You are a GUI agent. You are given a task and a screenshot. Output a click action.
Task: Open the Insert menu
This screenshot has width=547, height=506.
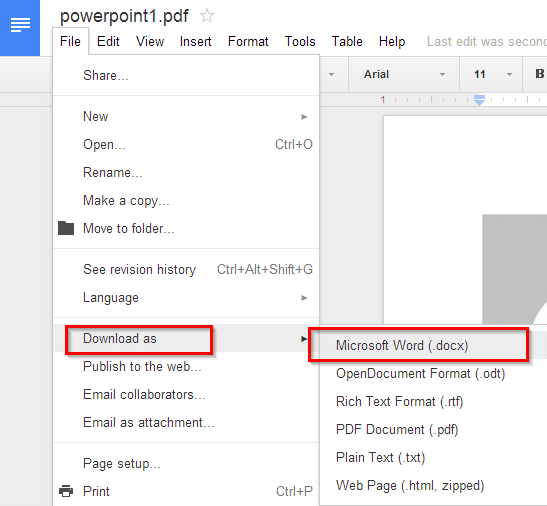point(195,42)
